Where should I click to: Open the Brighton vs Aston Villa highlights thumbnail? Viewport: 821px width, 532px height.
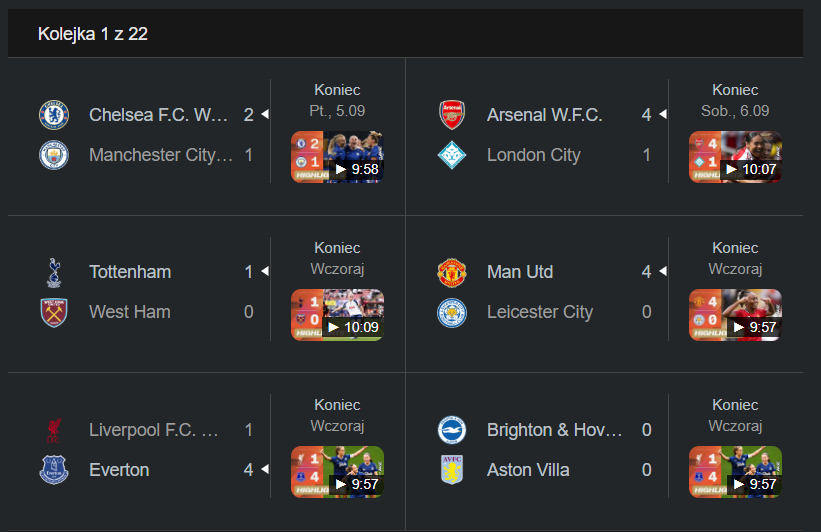[x=735, y=472]
